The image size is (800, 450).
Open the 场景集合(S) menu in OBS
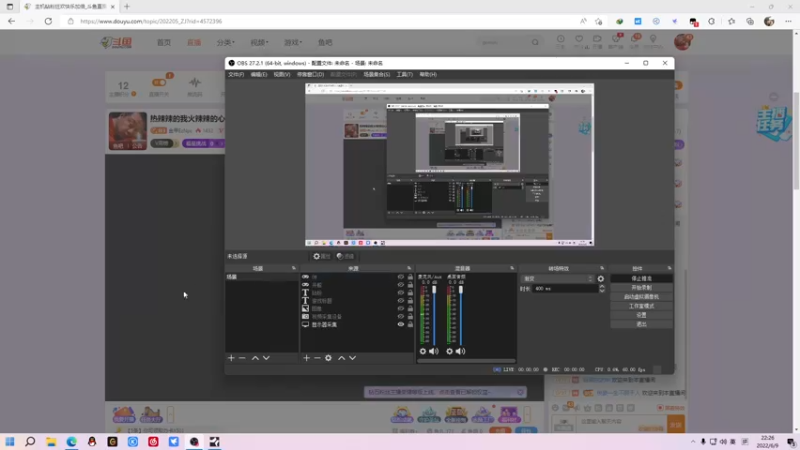pos(377,74)
